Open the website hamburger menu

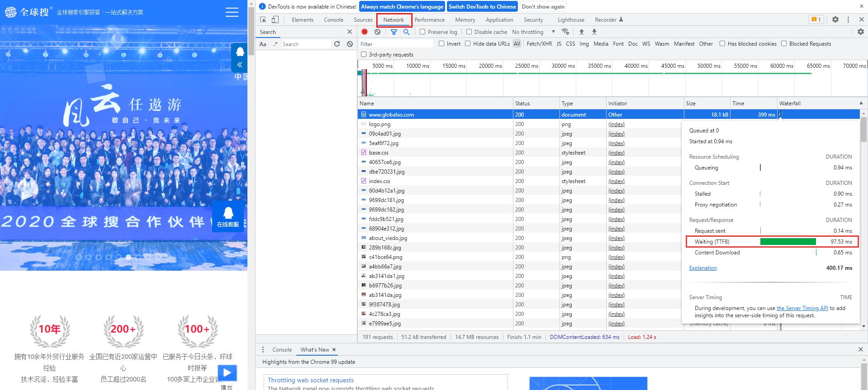pyautogui.click(x=232, y=12)
